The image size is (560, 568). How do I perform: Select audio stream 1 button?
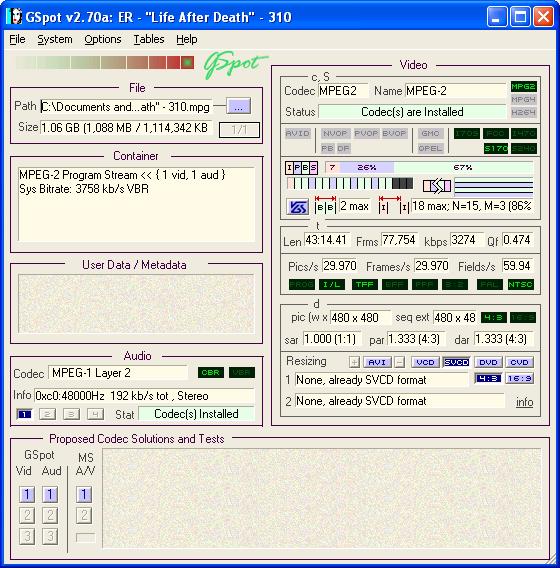[24, 414]
